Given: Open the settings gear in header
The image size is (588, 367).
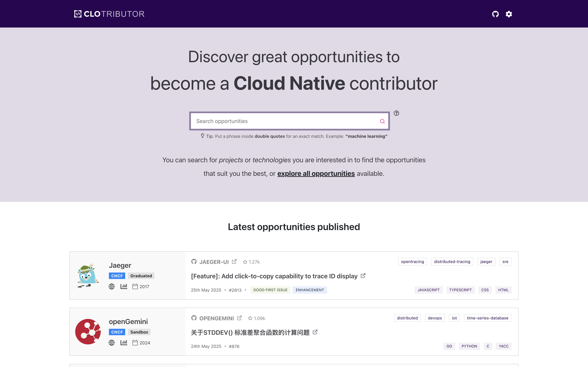Looking at the screenshot, I should (x=509, y=14).
